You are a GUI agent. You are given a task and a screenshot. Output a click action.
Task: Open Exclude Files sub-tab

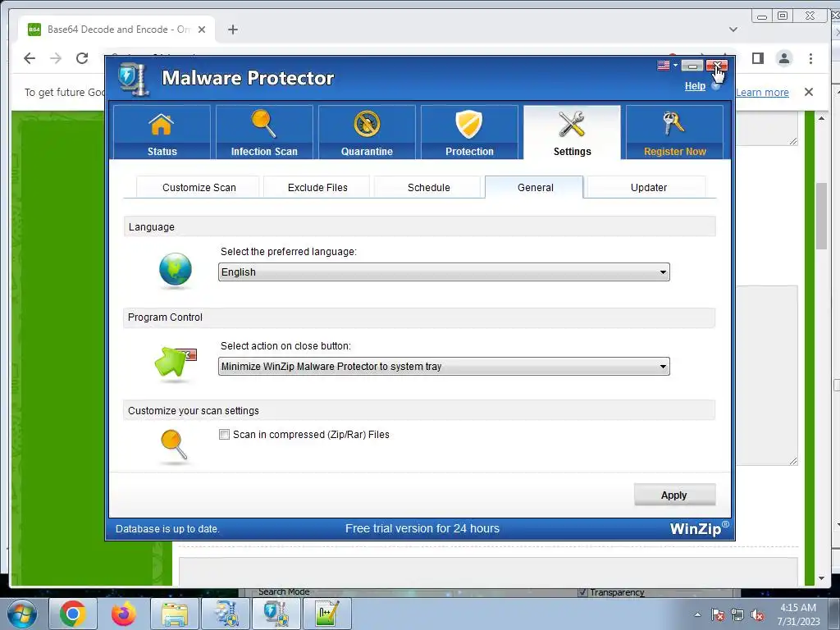point(317,187)
